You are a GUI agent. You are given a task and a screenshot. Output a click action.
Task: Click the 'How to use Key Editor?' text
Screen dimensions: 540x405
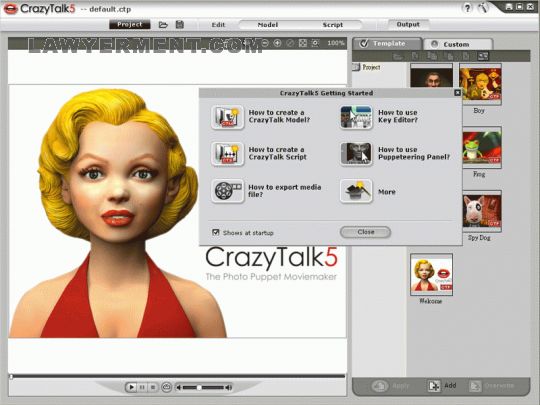398,116
